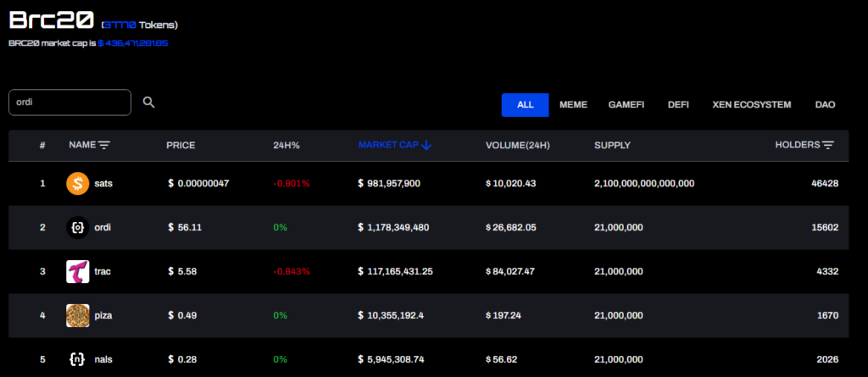The width and height of the screenshot is (868, 377).
Task: Click the filter icon beside HOLDERS
Action: click(x=828, y=145)
